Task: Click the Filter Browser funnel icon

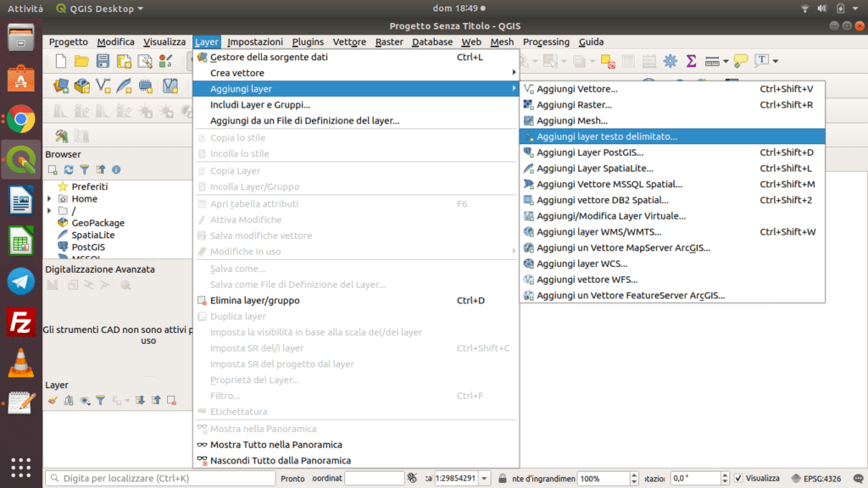Action: tap(85, 169)
